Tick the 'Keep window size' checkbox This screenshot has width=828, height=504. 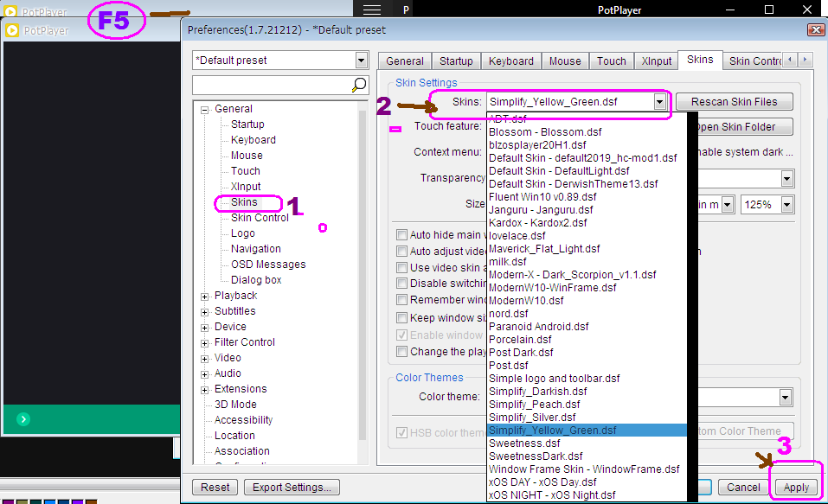[x=401, y=318]
